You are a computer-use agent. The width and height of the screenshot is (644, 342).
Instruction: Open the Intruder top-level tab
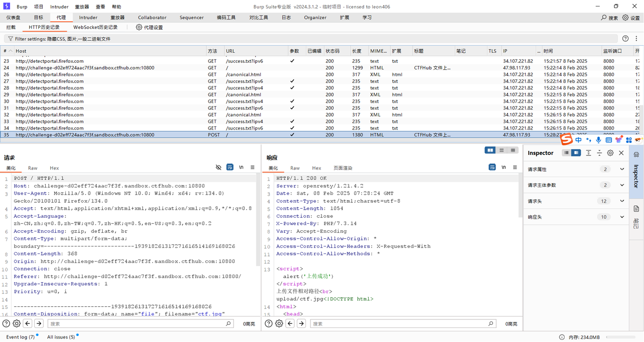pos(88,18)
